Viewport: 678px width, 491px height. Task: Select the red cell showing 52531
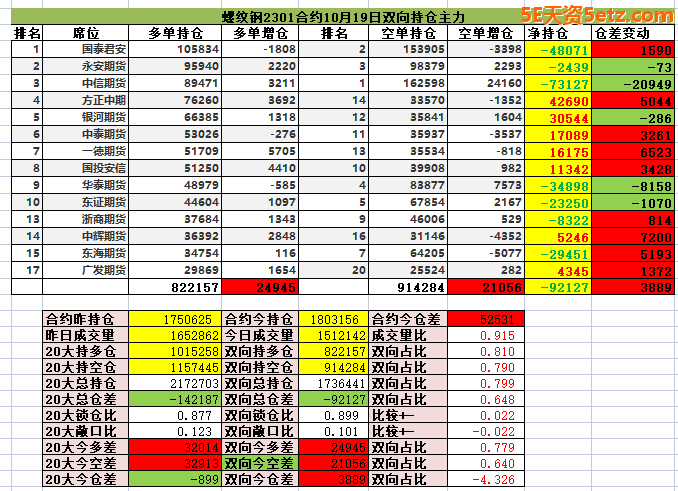pyautogui.click(x=486, y=319)
